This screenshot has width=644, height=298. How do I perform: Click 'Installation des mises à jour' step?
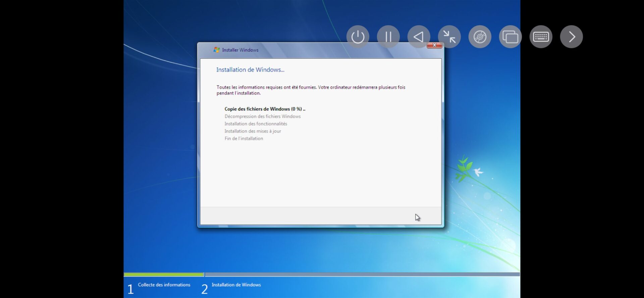click(x=253, y=131)
